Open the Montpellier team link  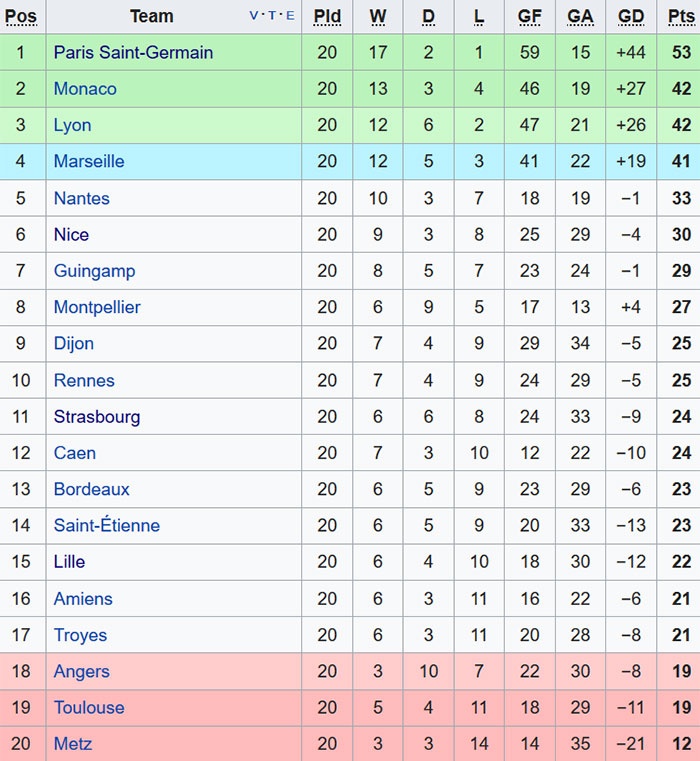(x=97, y=307)
